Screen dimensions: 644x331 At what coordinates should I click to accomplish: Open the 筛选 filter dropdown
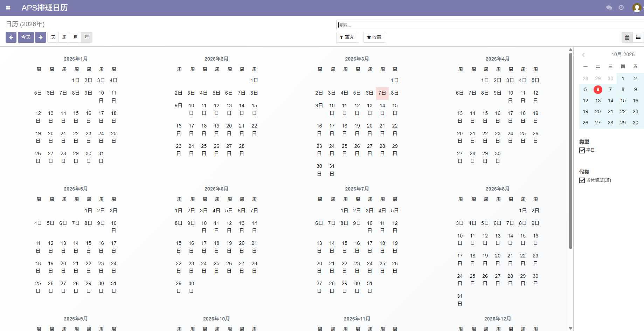[347, 37]
